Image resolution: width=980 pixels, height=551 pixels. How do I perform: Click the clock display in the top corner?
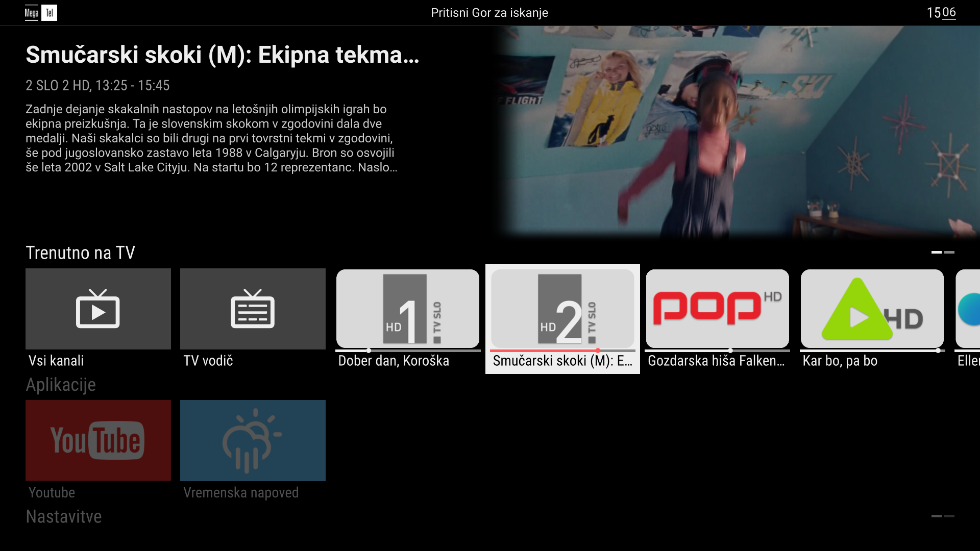coord(941,13)
